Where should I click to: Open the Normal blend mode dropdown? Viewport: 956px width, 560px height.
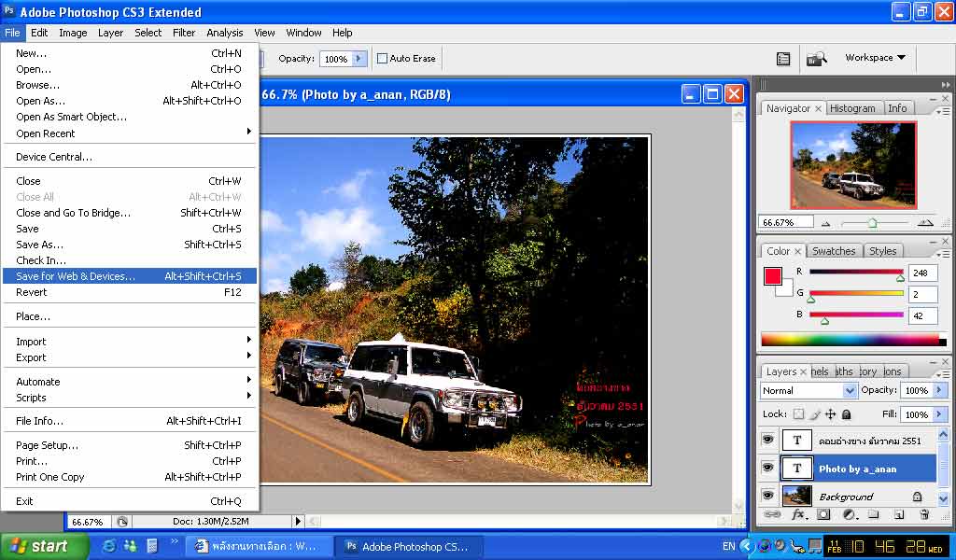808,390
